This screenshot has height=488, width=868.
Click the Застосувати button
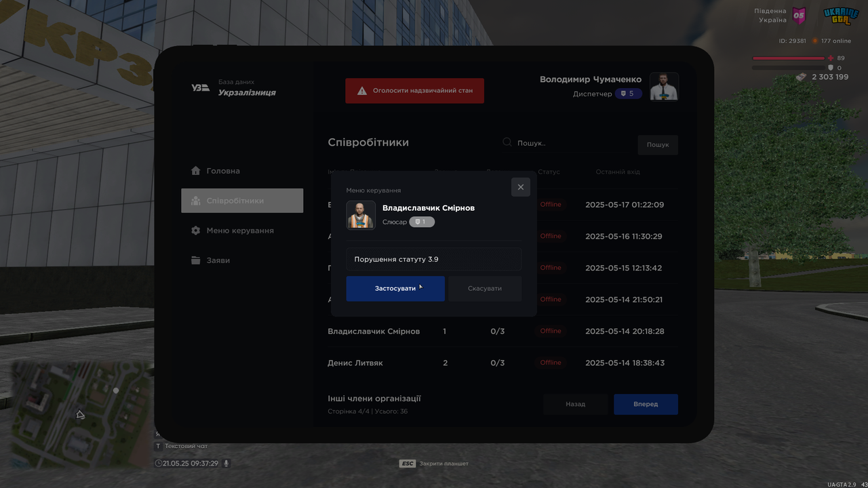coord(395,289)
